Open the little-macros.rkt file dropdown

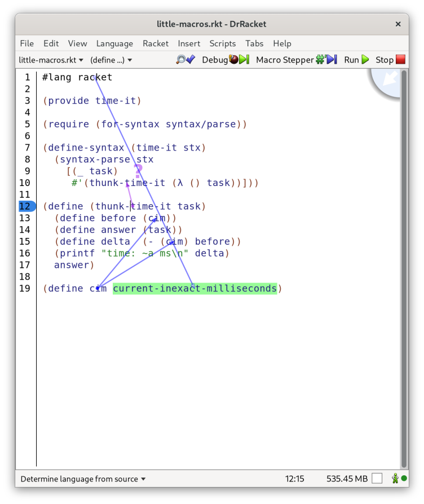click(x=51, y=60)
